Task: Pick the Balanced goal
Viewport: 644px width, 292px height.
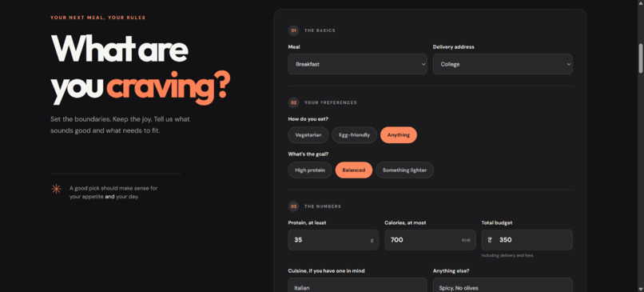Action: (354, 170)
